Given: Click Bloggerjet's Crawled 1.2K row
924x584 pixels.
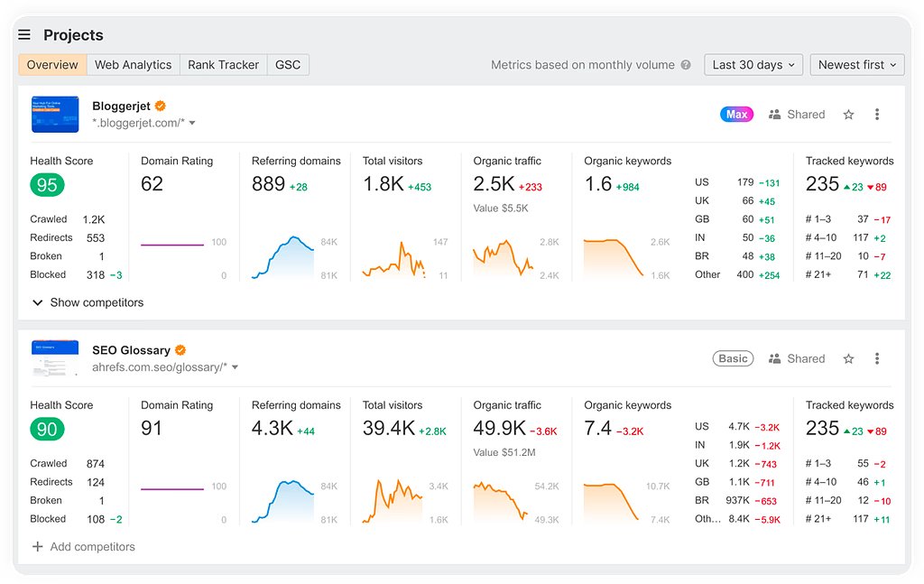Looking at the screenshot, I should (68, 219).
